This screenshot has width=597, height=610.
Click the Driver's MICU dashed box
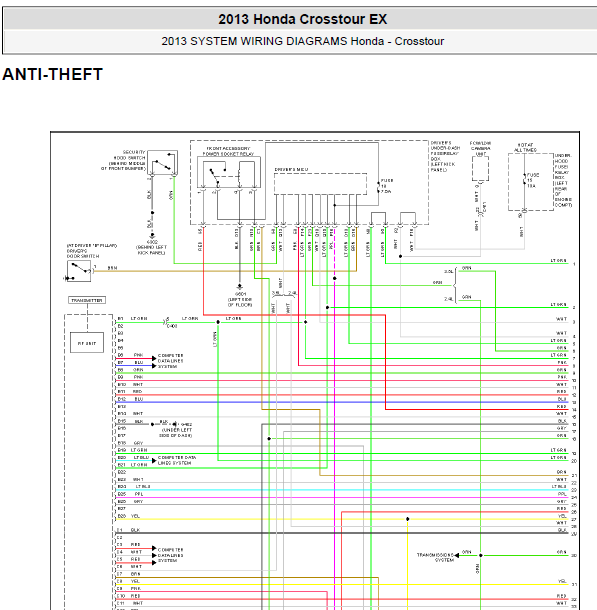(320, 184)
